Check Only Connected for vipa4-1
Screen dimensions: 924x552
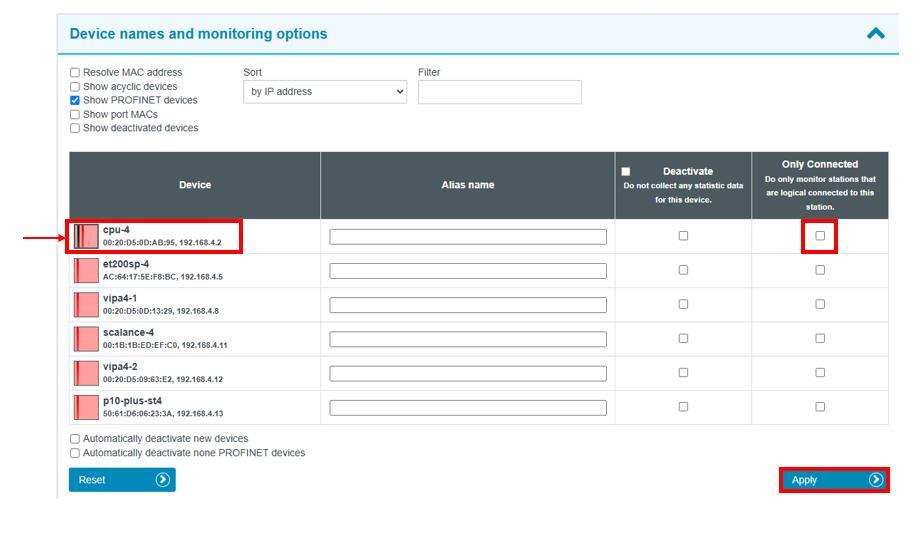click(x=820, y=304)
